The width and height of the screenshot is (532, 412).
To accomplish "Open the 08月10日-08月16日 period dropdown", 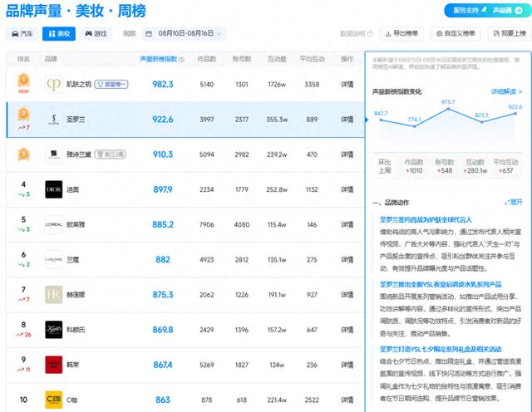I will (x=184, y=34).
